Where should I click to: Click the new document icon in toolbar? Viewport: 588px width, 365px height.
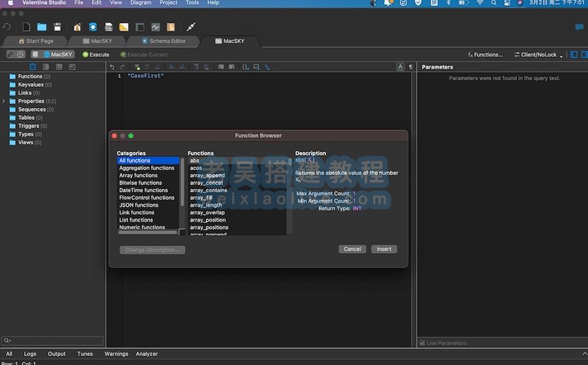(26, 27)
